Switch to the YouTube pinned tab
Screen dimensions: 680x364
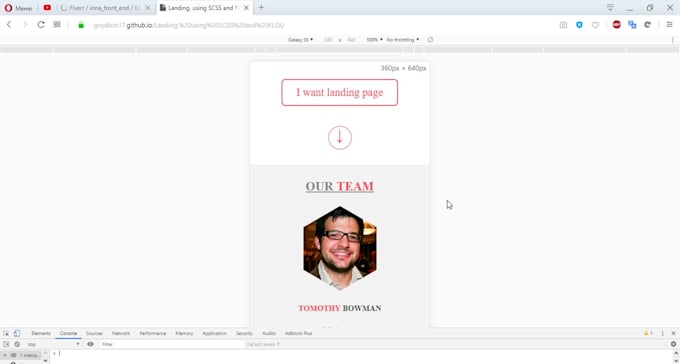pyautogui.click(x=47, y=7)
